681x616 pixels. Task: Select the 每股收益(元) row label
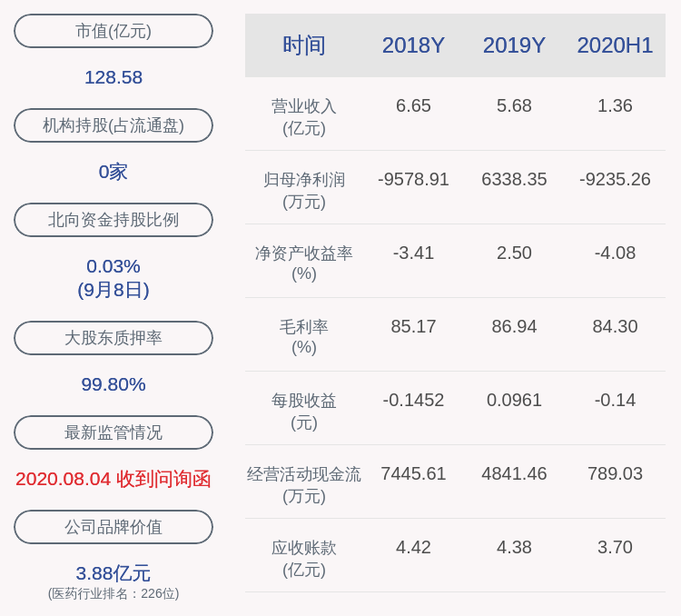coord(304,412)
